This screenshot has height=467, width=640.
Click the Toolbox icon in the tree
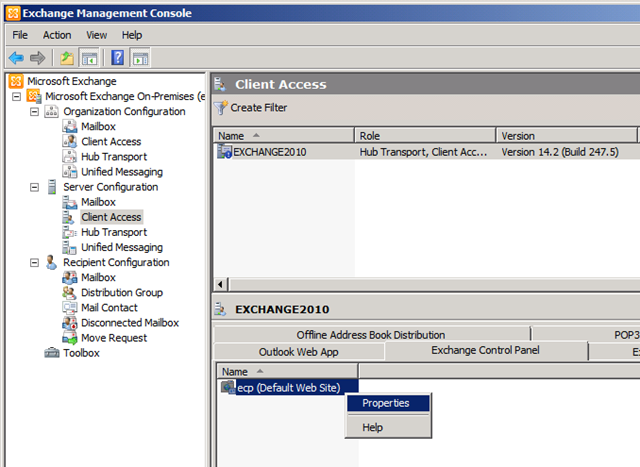click(x=52, y=353)
